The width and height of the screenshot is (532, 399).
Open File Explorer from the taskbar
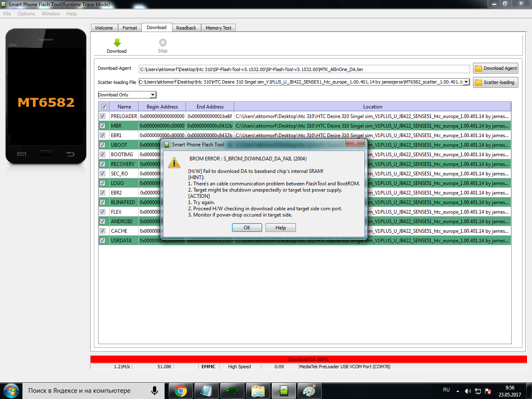pos(258,391)
